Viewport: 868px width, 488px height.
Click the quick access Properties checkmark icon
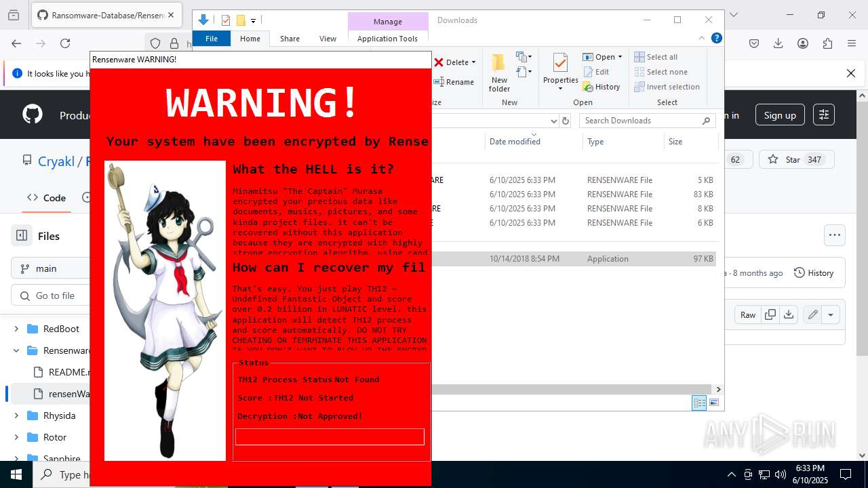point(226,20)
